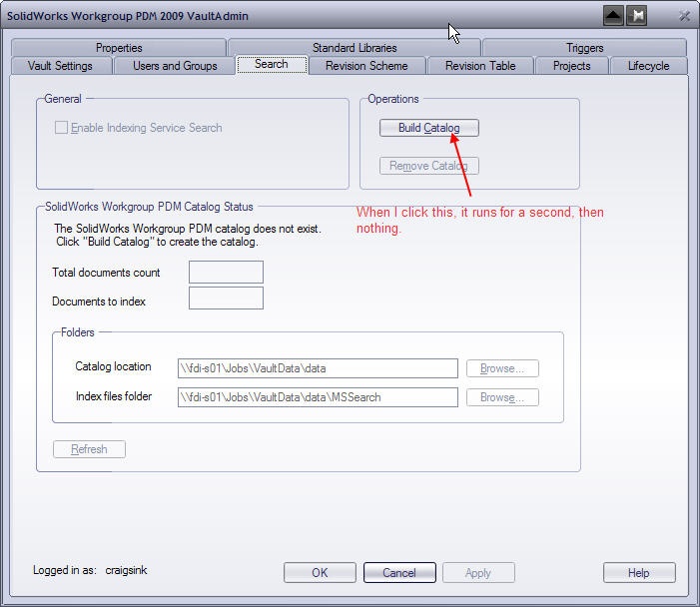Switch to the Lifecycle tab
Screen dimensions: 700x607
click(x=648, y=66)
